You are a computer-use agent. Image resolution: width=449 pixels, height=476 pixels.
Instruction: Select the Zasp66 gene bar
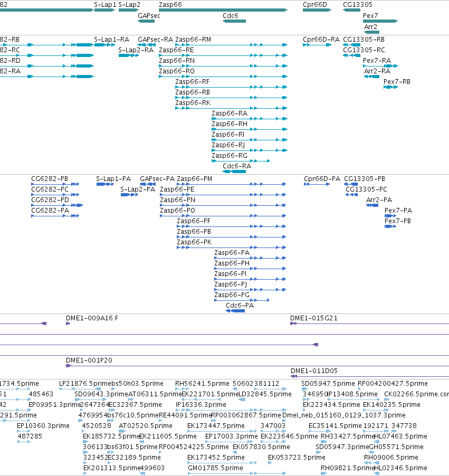click(223, 10)
